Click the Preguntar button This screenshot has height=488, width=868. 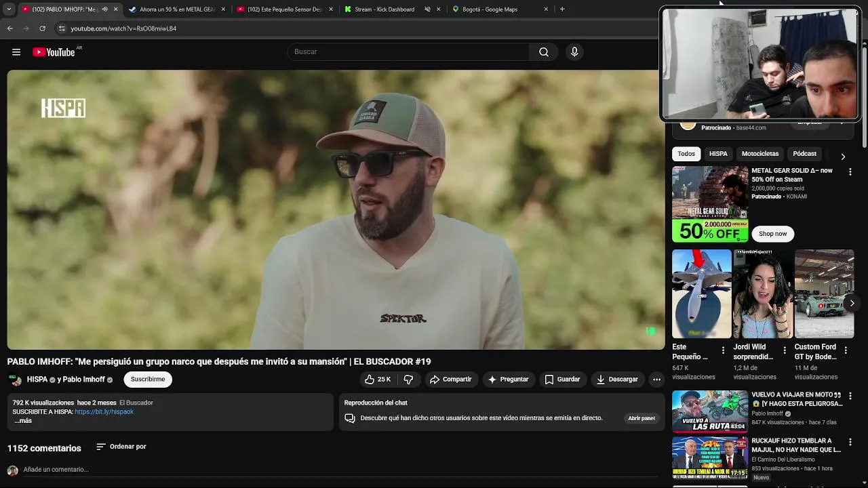(508, 380)
